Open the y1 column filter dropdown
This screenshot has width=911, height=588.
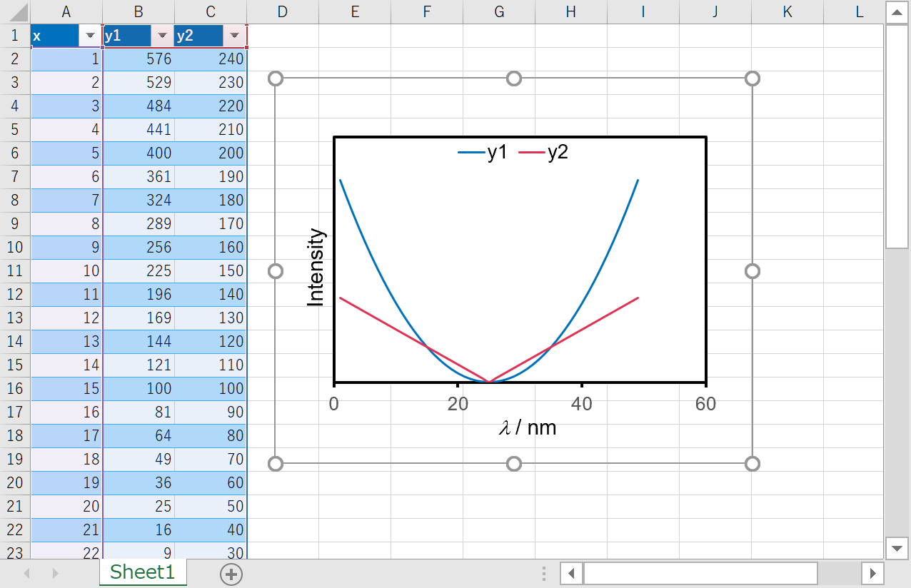[162, 36]
